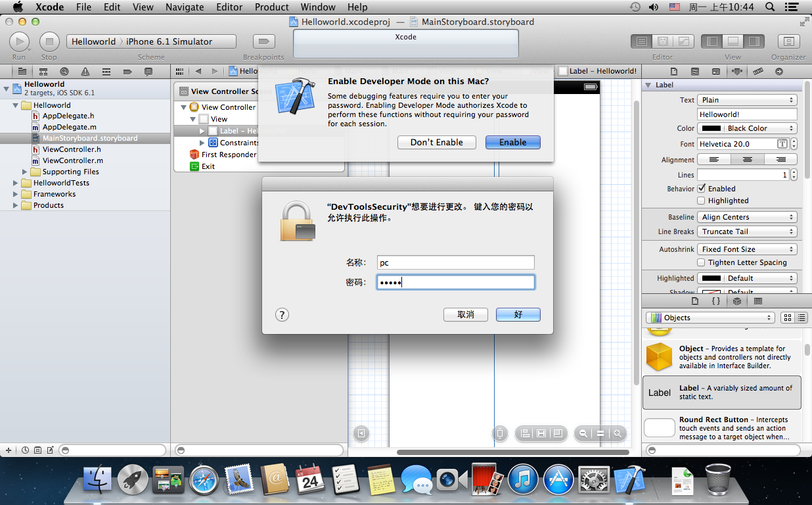The image size is (812, 505).
Task: Switch the object library to icon grid view
Action: [x=788, y=318]
